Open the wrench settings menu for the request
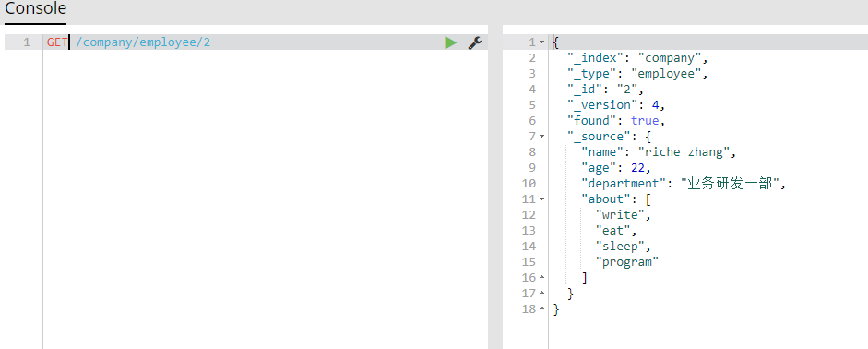The width and height of the screenshot is (868, 349). (x=474, y=42)
